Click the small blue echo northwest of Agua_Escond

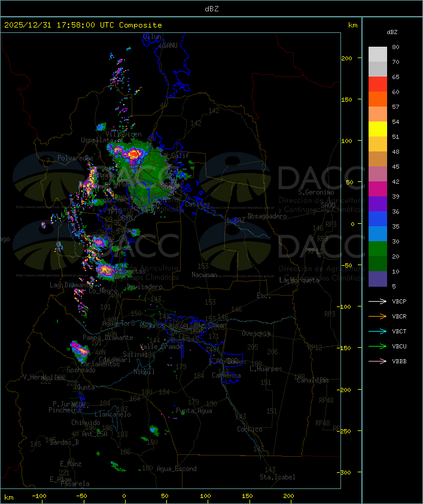[x=154, y=429]
